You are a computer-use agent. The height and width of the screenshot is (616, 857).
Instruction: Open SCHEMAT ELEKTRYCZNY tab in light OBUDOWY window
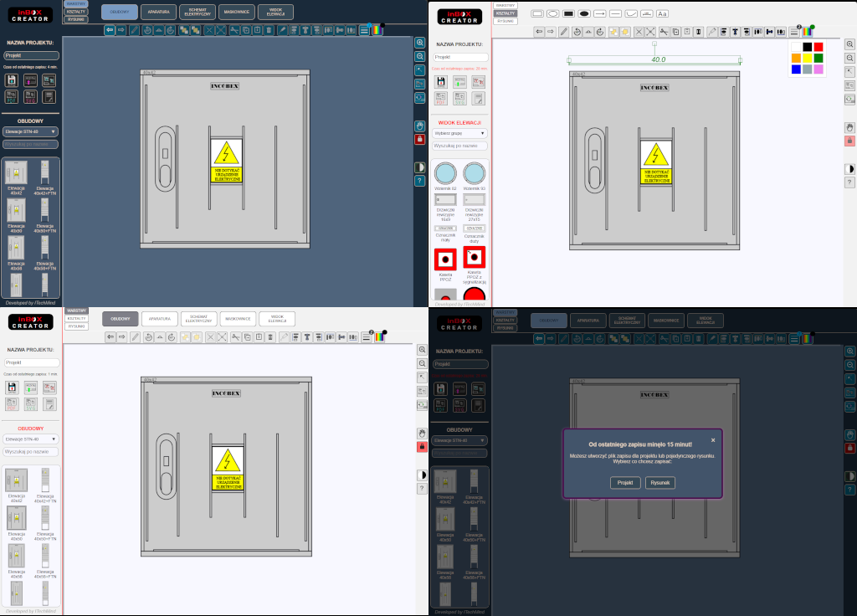199,319
